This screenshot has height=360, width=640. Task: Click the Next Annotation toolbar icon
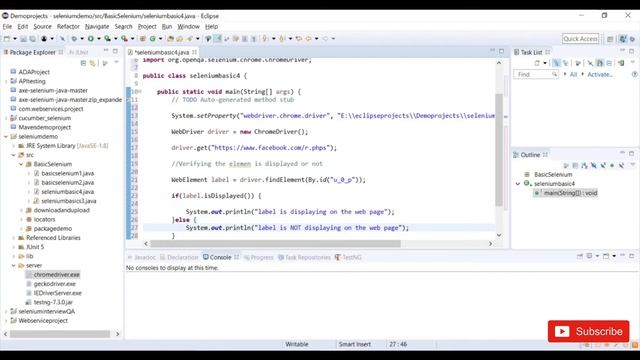(266, 39)
